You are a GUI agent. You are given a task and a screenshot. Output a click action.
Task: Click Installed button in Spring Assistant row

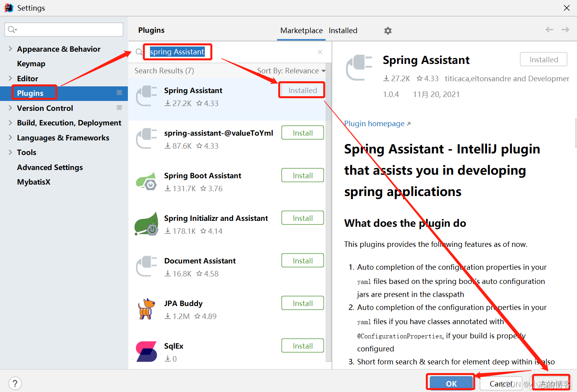click(303, 90)
